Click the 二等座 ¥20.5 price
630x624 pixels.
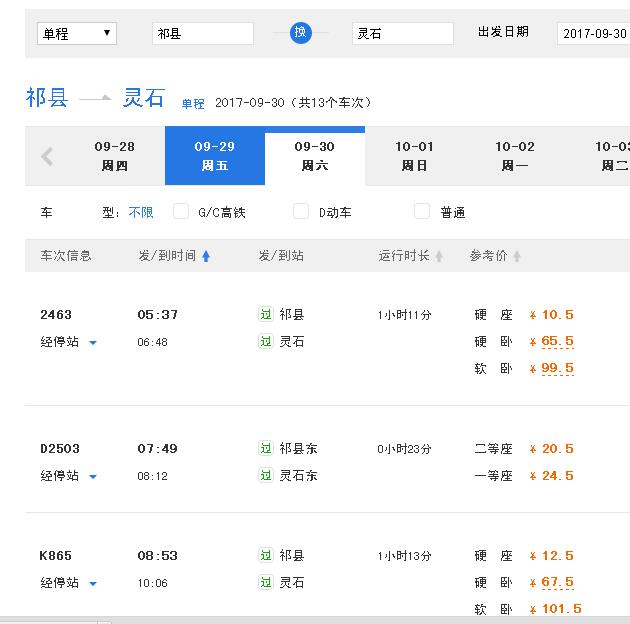(552, 448)
